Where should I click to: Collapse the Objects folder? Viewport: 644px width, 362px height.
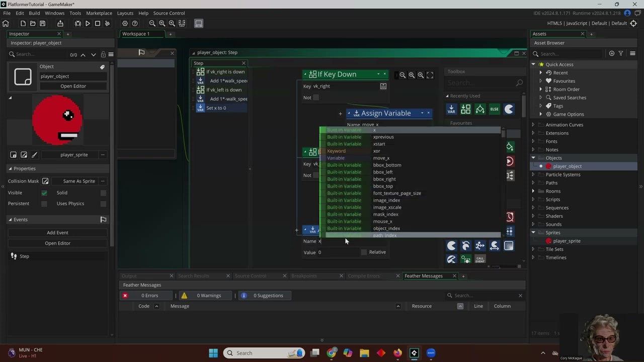point(533,158)
